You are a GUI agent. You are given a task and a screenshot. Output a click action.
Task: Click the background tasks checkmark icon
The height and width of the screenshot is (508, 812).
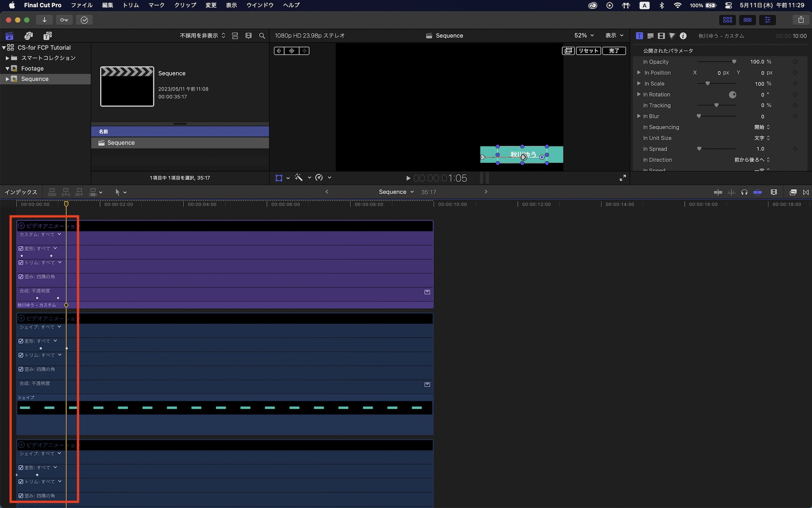pos(84,20)
